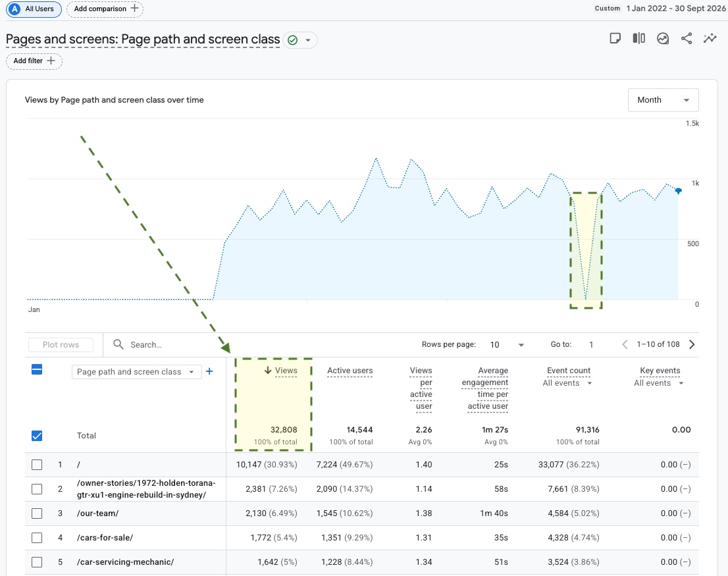Image resolution: width=728 pixels, height=576 pixels.
Task: Click the 10,147 views cell
Action: (x=267, y=465)
